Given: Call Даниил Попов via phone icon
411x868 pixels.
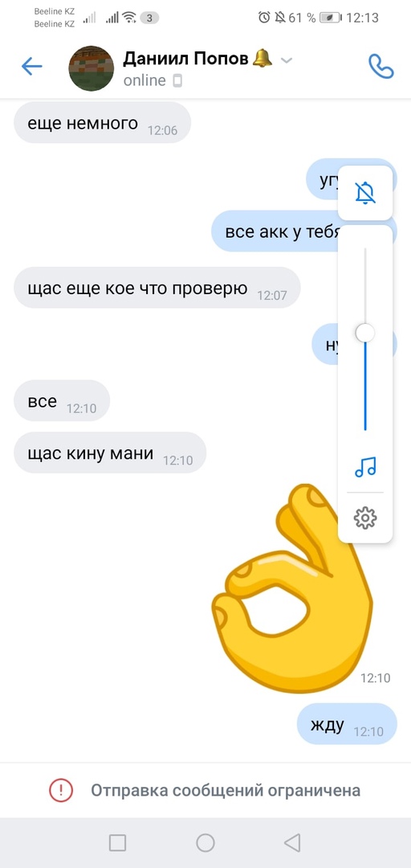Looking at the screenshot, I should point(380,67).
